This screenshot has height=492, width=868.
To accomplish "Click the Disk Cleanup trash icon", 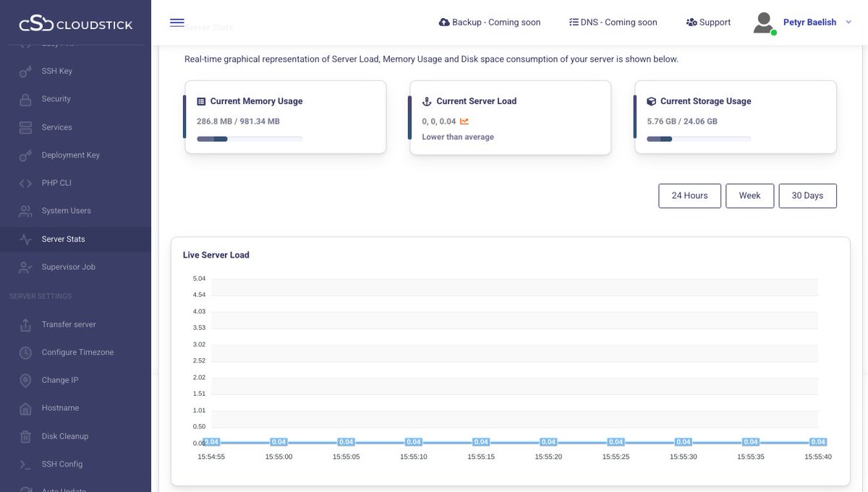I will pyautogui.click(x=25, y=436).
